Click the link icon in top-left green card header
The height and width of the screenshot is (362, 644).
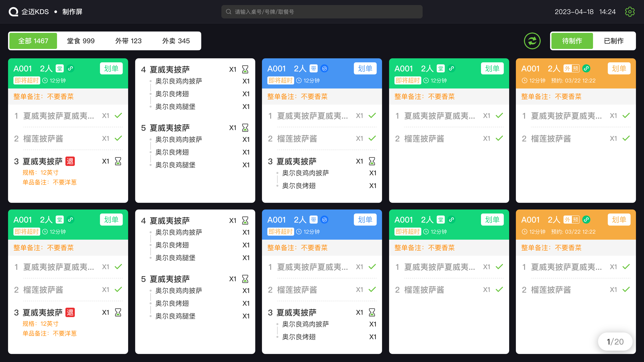click(x=71, y=68)
